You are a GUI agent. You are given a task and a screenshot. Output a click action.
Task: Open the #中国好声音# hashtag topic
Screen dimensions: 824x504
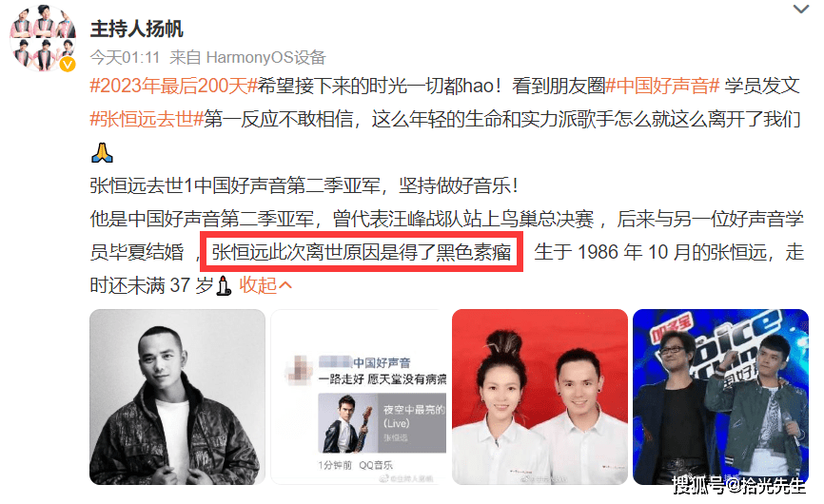662,86
